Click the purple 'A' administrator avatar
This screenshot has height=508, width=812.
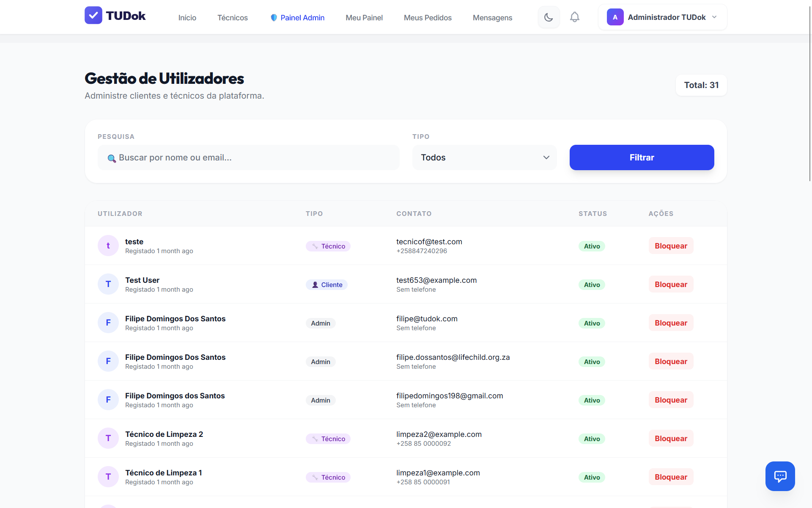(615, 17)
